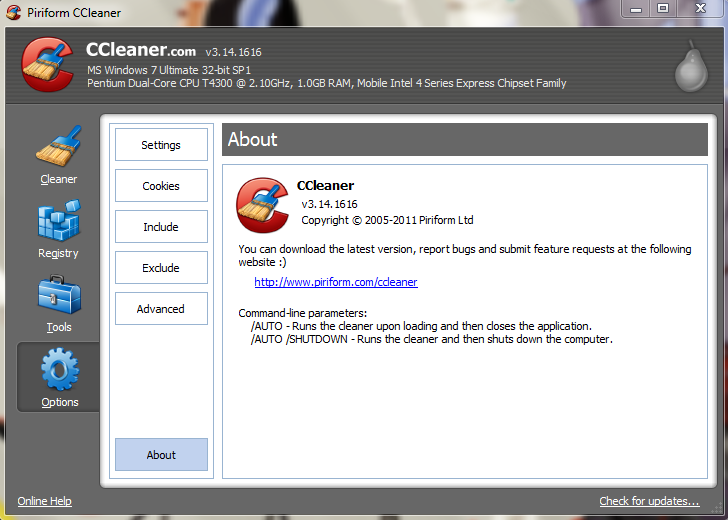Open the Exclude options page
Screen dimensions: 728x520
161,267
